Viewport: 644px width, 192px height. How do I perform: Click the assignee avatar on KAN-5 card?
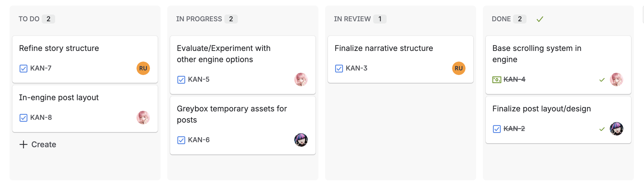[301, 79]
